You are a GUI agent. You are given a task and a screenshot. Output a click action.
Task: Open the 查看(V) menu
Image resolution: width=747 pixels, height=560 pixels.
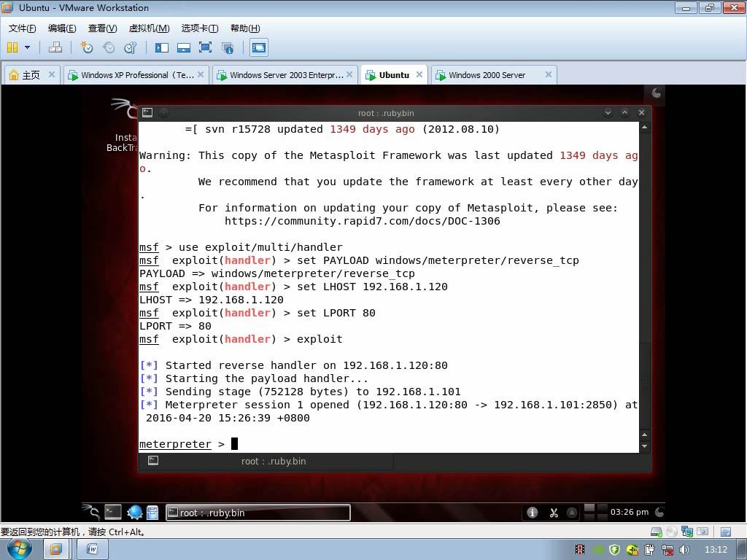coord(102,28)
